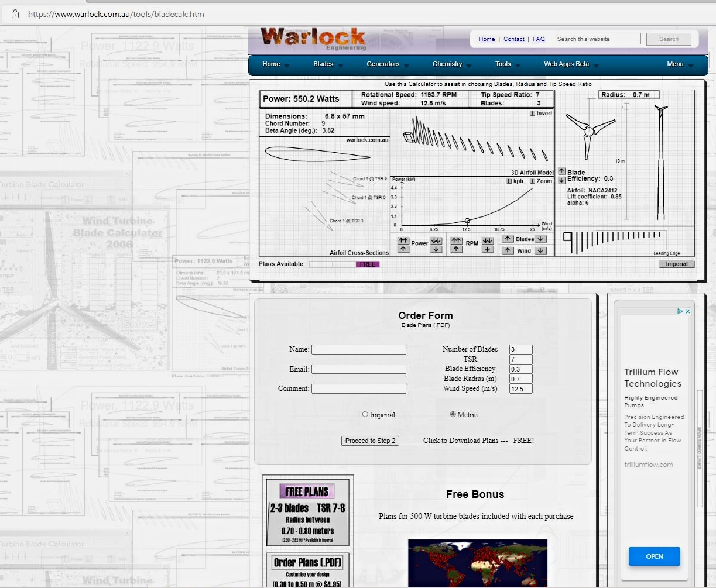This screenshot has height=588, width=716.
Task: Click Power single up arrow button
Action: tap(403, 249)
